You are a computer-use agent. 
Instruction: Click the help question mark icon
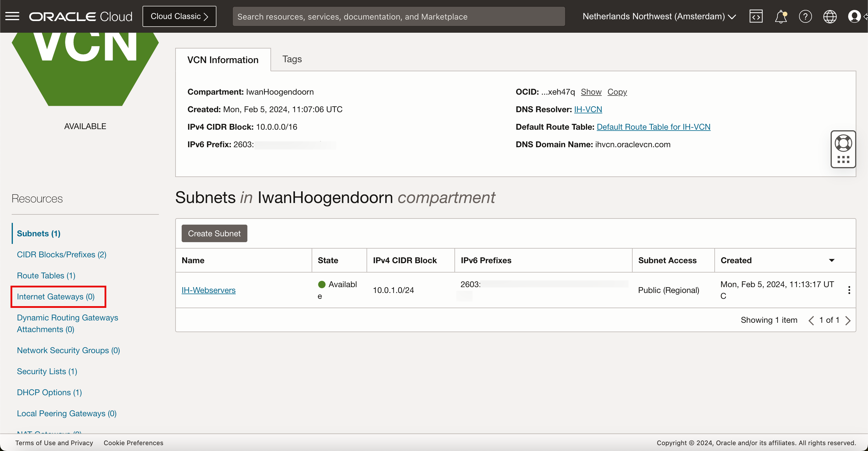805,16
